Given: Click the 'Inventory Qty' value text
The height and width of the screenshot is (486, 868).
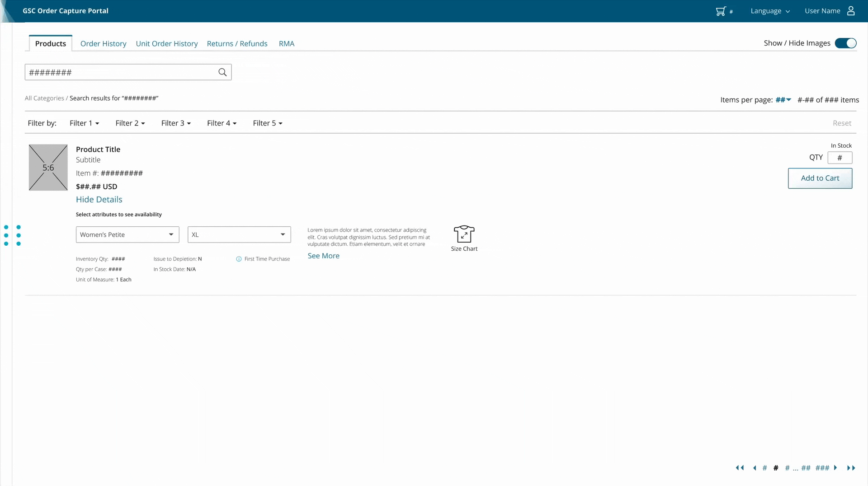Looking at the screenshot, I should (x=118, y=259).
